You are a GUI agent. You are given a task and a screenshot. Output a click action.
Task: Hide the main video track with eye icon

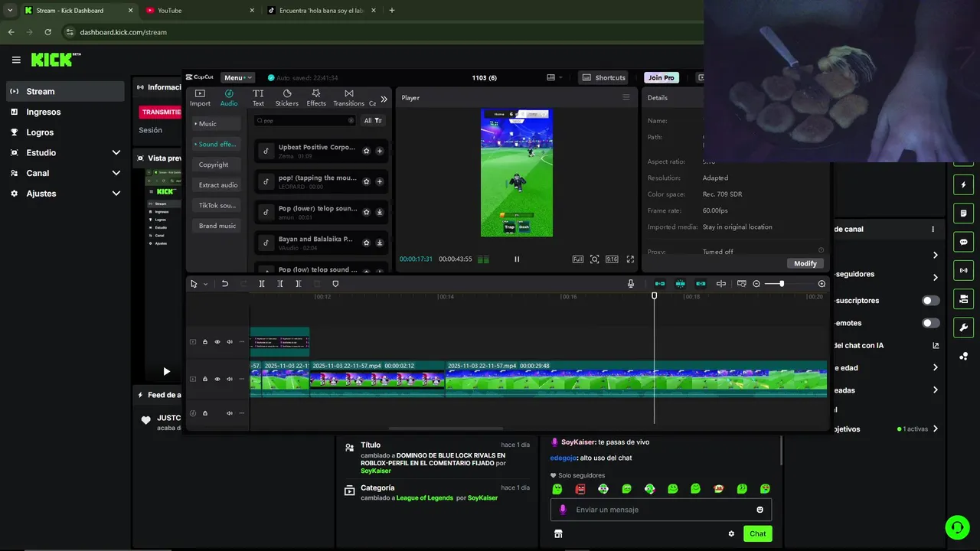click(x=217, y=380)
